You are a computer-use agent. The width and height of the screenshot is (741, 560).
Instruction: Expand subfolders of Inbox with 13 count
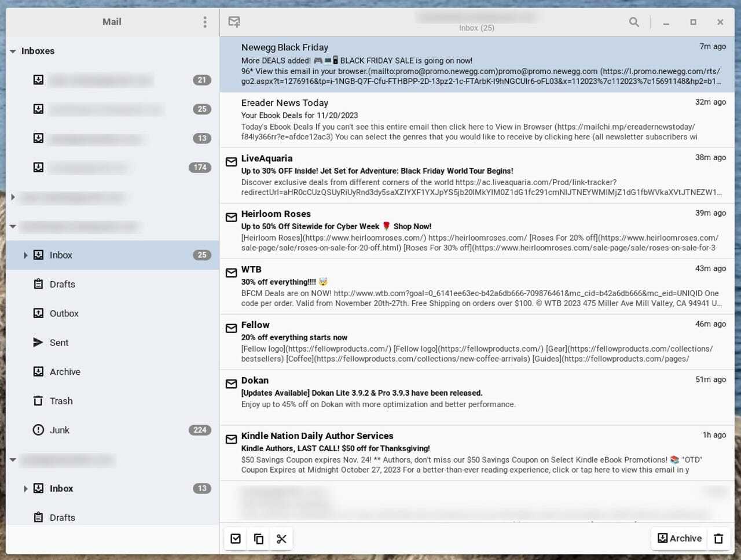pyautogui.click(x=25, y=489)
